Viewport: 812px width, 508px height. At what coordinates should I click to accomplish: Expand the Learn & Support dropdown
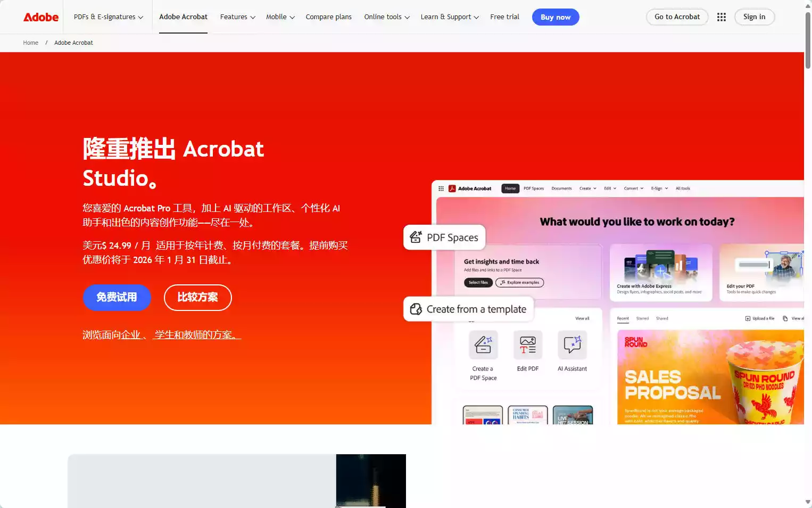tap(450, 17)
